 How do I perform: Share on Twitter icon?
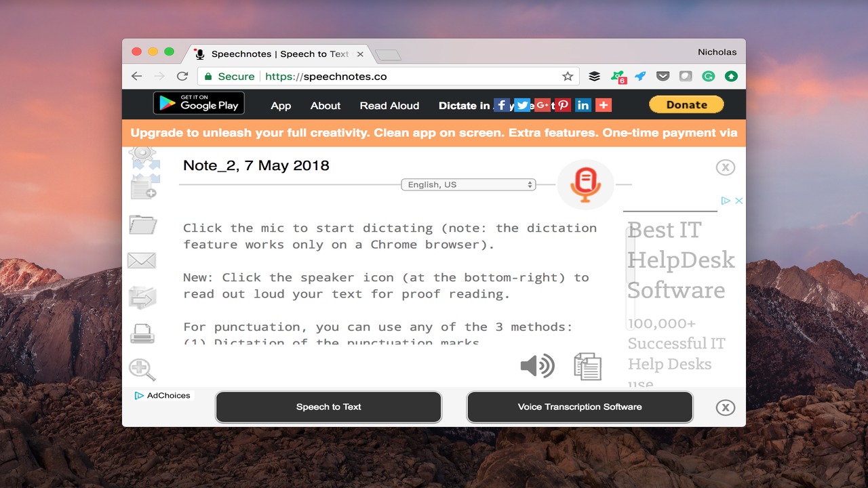521,105
